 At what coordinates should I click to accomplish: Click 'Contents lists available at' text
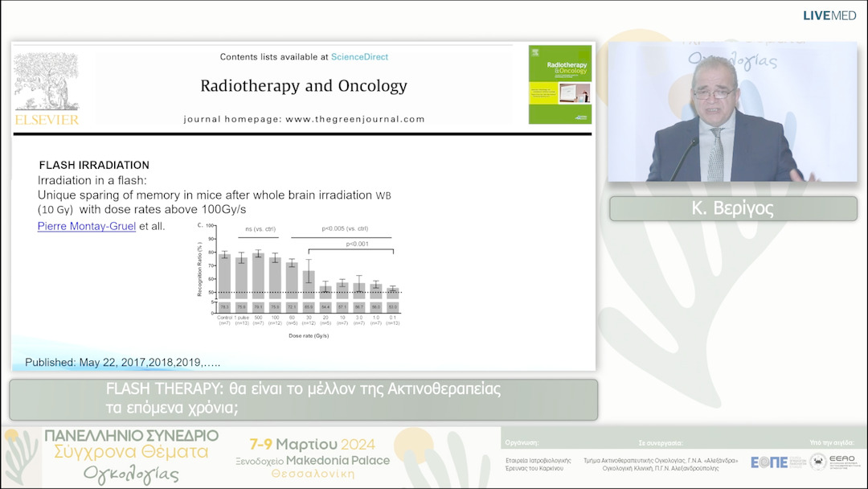click(274, 57)
